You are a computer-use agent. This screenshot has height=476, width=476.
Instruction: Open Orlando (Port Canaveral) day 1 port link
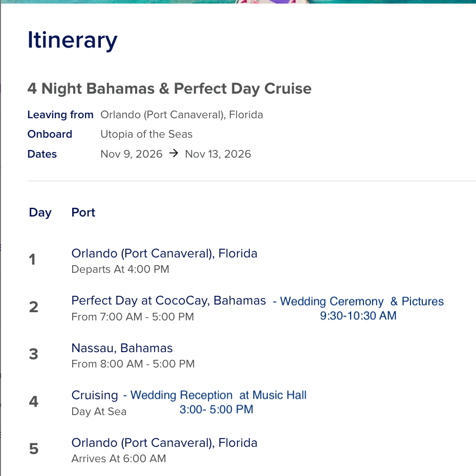[x=164, y=253]
